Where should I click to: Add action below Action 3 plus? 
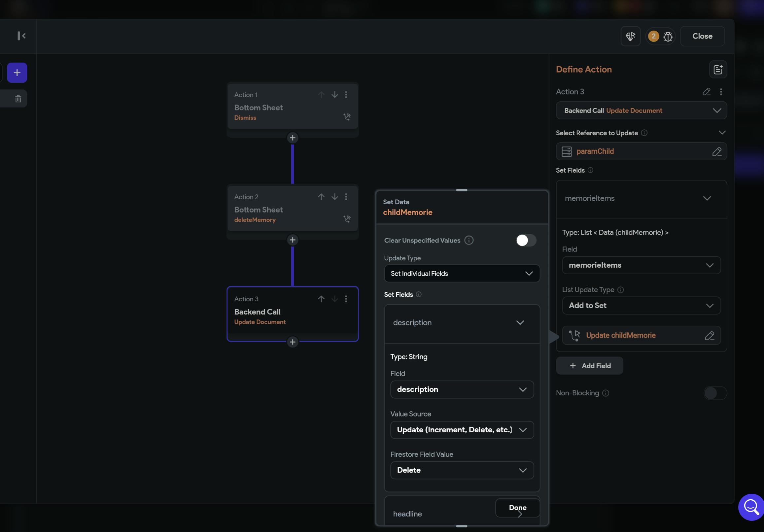click(293, 342)
